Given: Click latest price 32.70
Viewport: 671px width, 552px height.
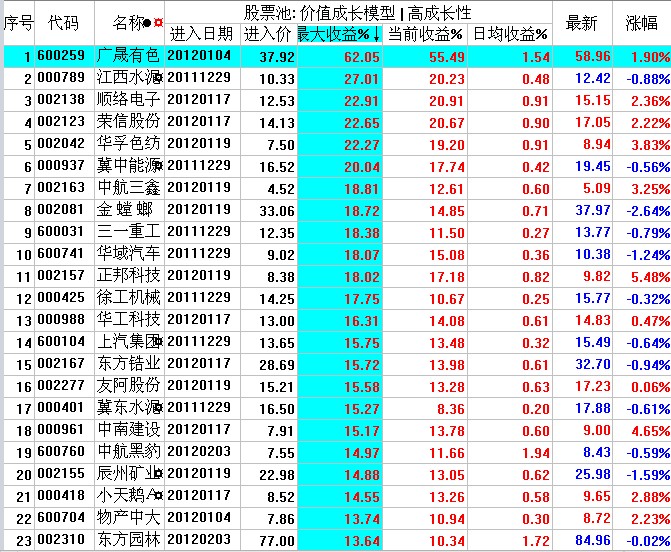Looking at the screenshot, I should [593, 364].
